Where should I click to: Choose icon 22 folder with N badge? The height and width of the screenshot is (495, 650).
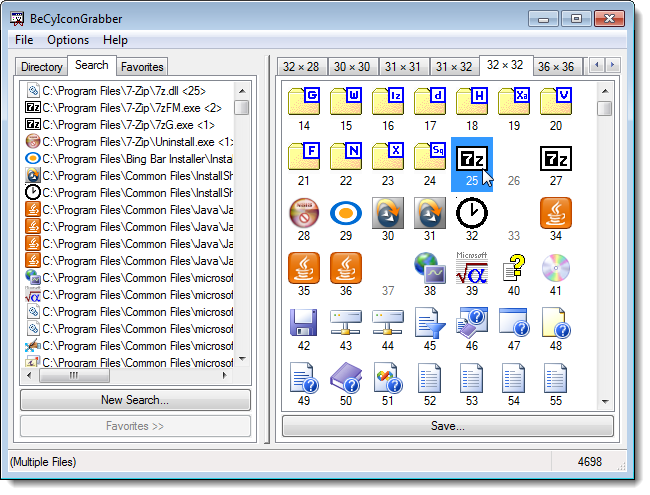coord(346,157)
